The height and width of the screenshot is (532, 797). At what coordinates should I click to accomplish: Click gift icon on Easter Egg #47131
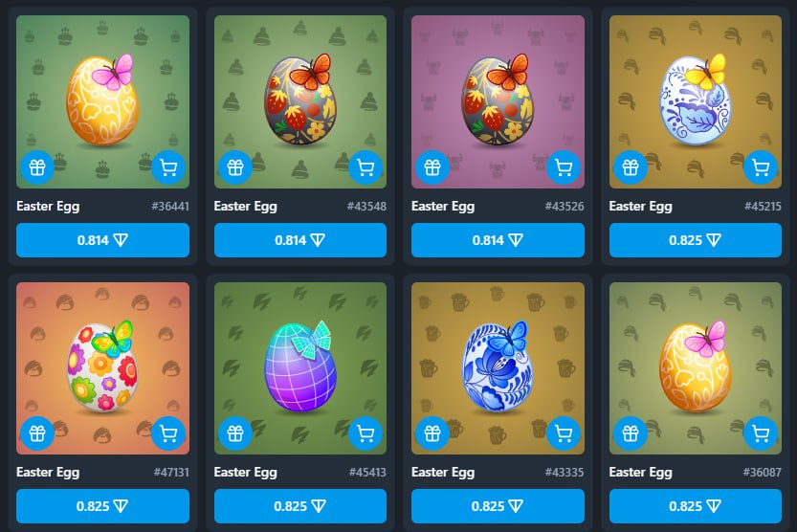37,433
